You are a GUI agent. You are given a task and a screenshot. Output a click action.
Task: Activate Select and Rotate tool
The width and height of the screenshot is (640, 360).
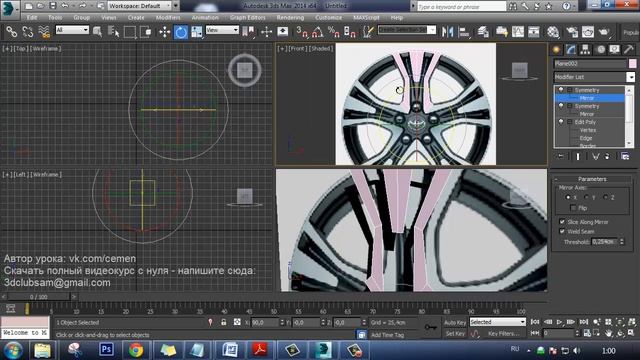181,31
